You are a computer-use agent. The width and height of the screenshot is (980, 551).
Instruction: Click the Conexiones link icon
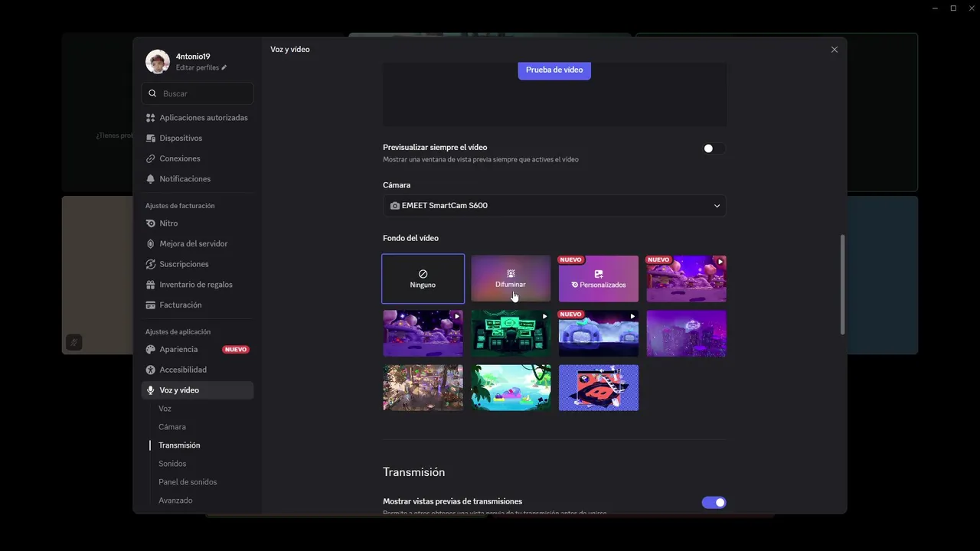[x=151, y=158]
